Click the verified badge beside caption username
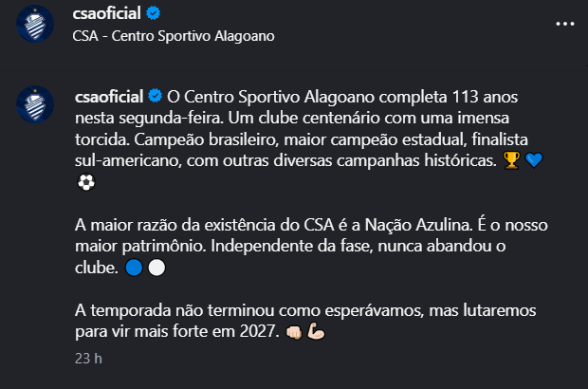 (155, 96)
